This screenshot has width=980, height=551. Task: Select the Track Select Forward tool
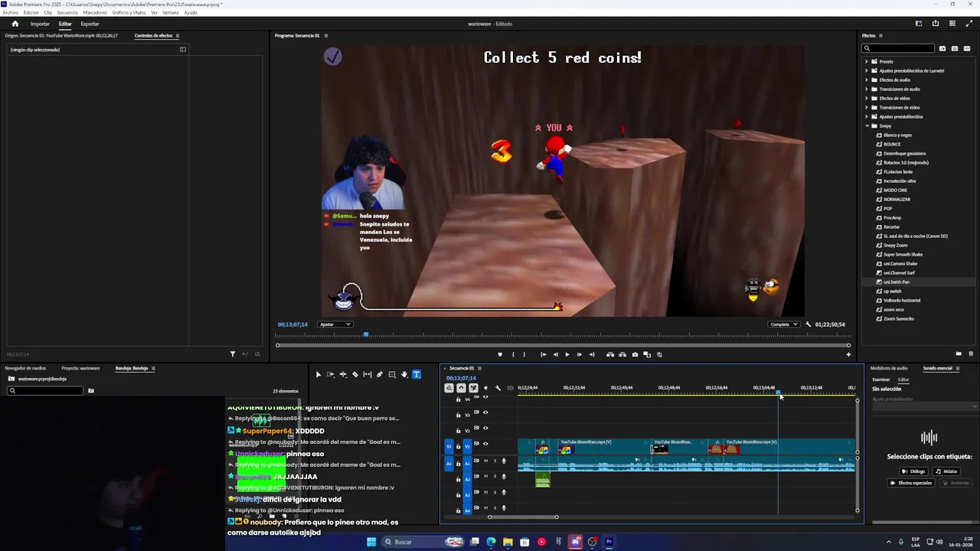pyautogui.click(x=331, y=374)
